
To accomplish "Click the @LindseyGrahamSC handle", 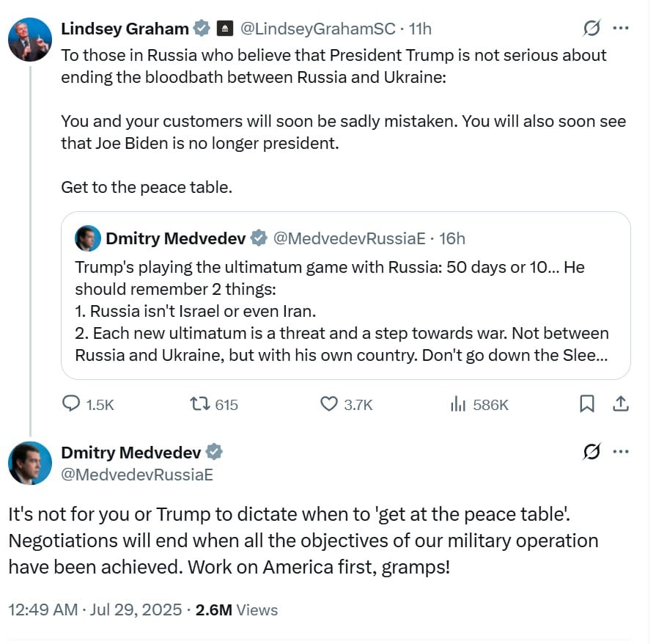I will tap(318, 29).
